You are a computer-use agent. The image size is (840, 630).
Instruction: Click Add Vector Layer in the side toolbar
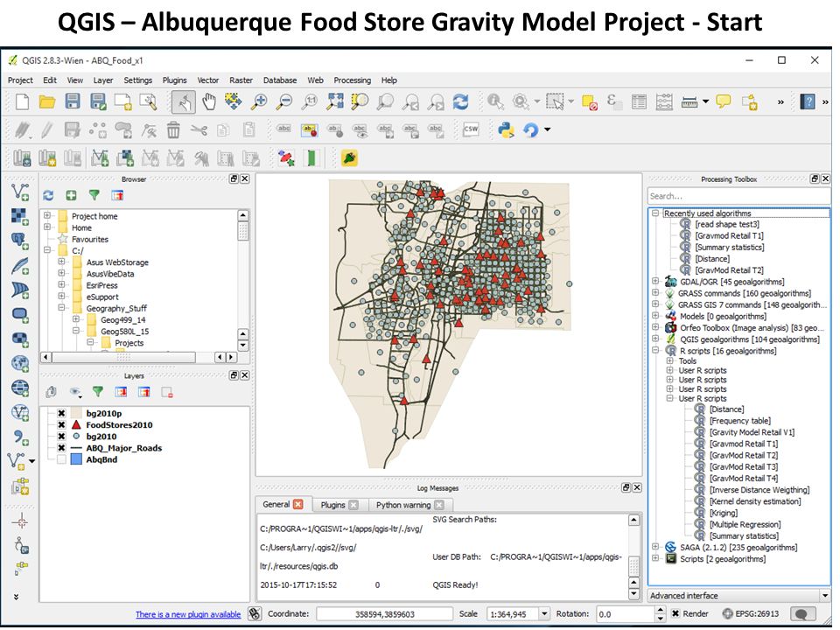(x=20, y=192)
